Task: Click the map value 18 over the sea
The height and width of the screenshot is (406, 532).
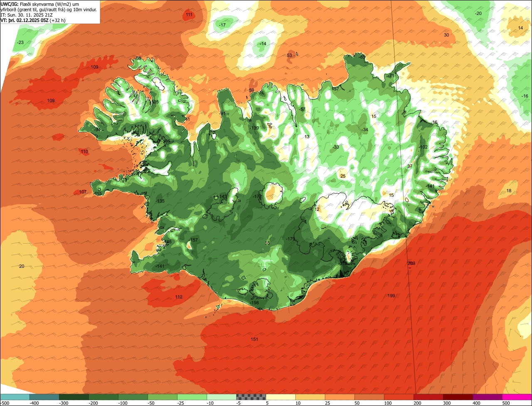Action: tap(509, 191)
